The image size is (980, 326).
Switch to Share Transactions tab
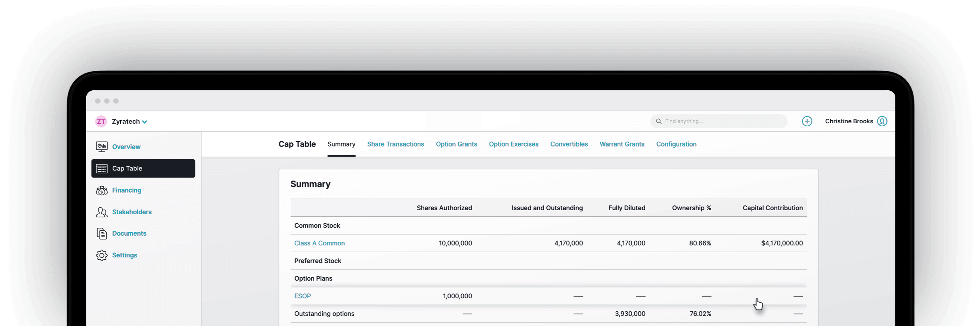coord(395,144)
